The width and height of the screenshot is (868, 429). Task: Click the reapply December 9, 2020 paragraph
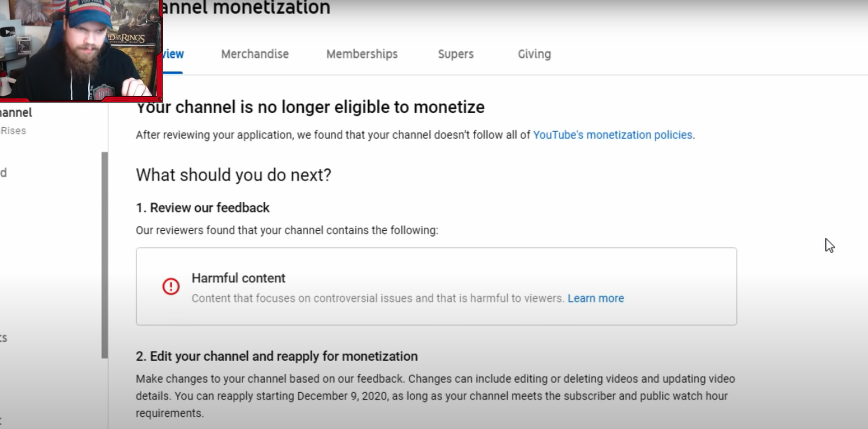point(435,396)
